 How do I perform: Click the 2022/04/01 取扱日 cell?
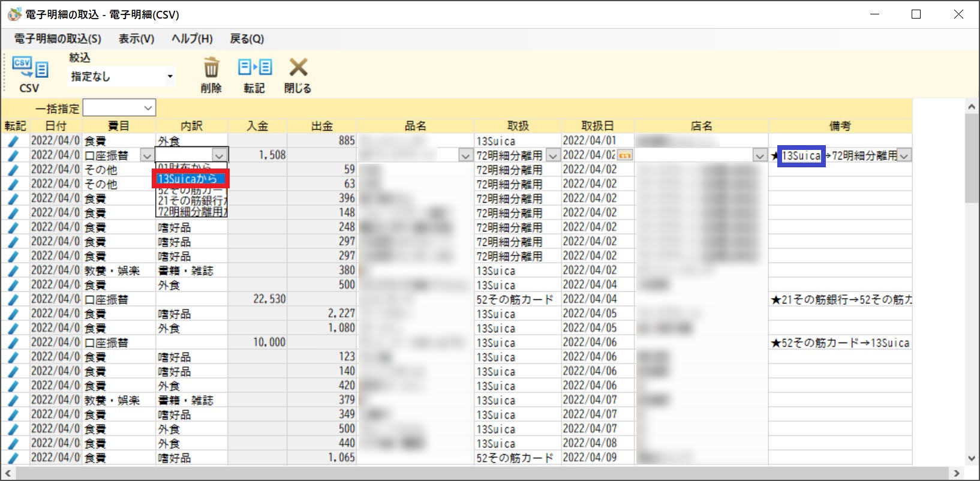(x=597, y=141)
